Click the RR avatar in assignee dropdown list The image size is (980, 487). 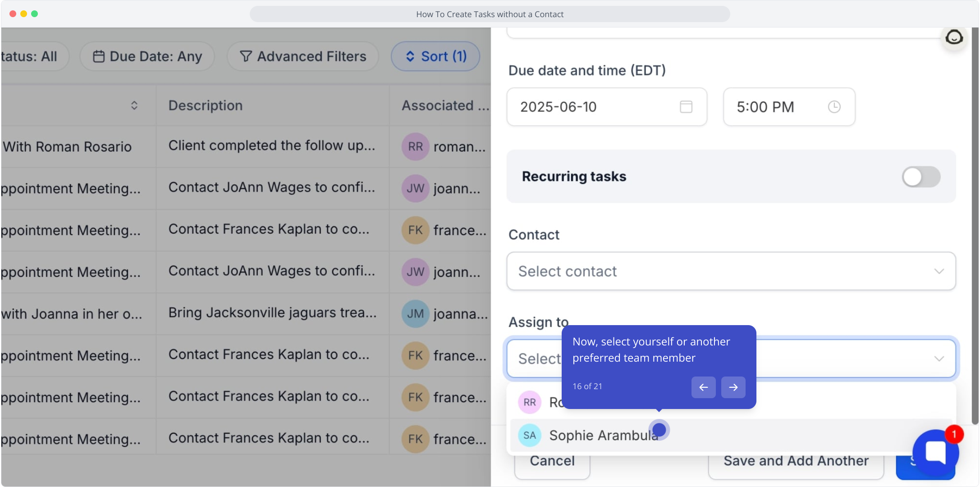coord(529,402)
